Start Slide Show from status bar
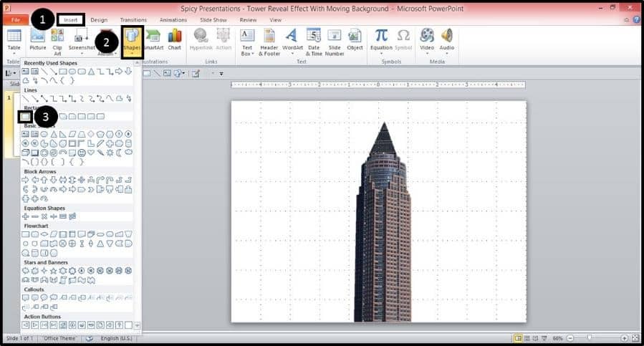 (544, 338)
